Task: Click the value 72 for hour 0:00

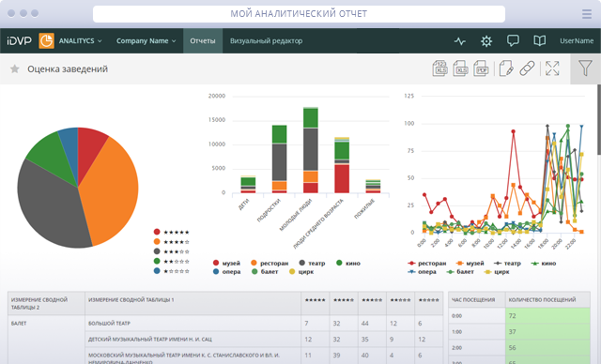Action: [547, 316]
